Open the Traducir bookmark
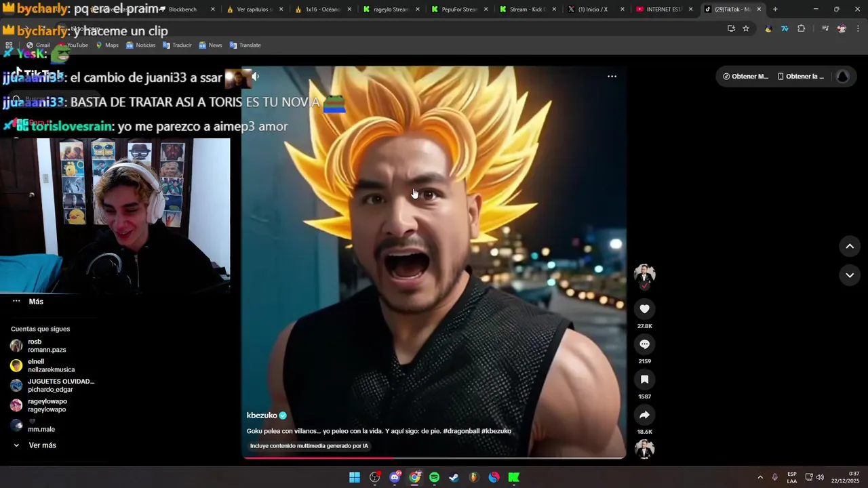Image resolution: width=868 pixels, height=488 pixels. coord(177,45)
